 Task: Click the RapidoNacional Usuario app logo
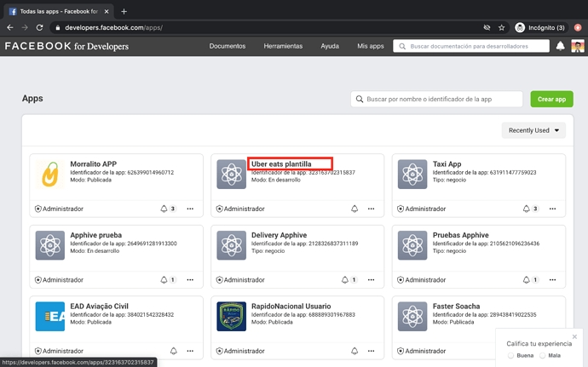point(231,316)
